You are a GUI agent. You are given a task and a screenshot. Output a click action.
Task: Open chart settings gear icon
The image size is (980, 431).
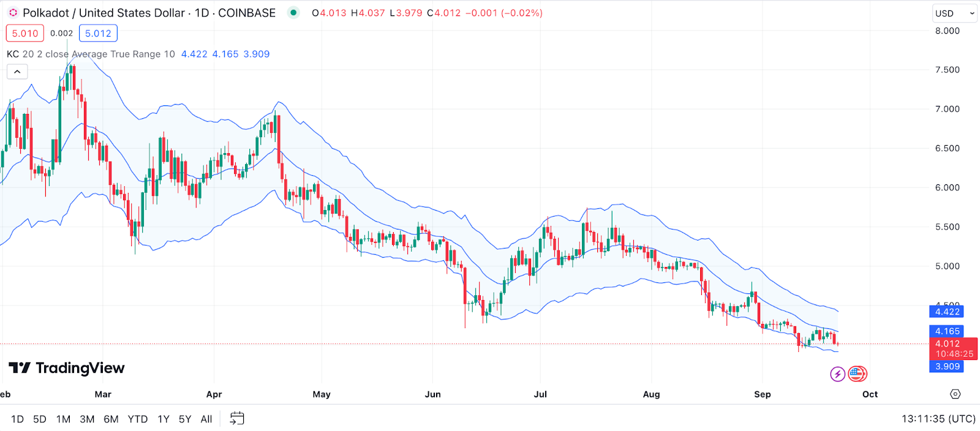point(956,394)
